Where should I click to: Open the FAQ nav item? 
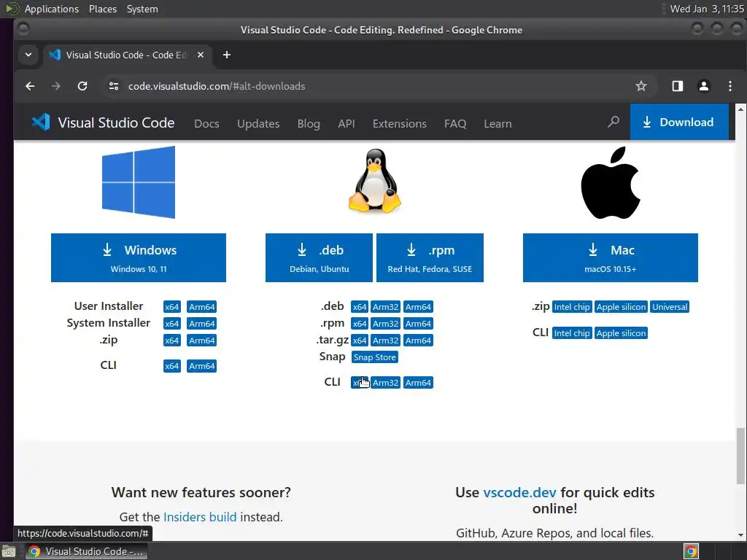(455, 123)
